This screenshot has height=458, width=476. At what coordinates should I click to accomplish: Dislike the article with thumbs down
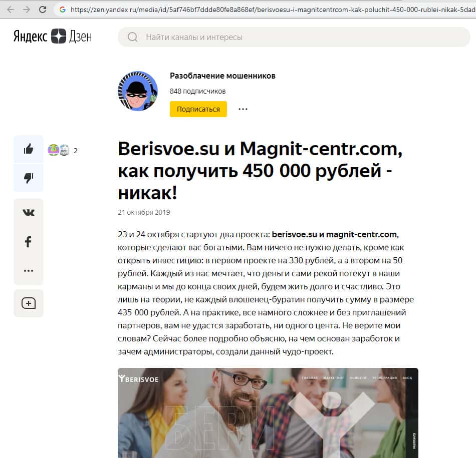click(x=29, y=178)
